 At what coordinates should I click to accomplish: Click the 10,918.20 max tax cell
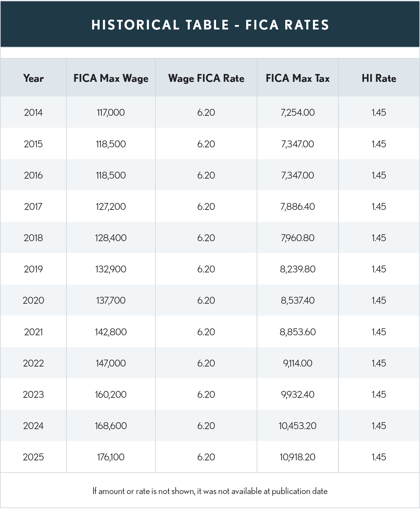point(298,457)
